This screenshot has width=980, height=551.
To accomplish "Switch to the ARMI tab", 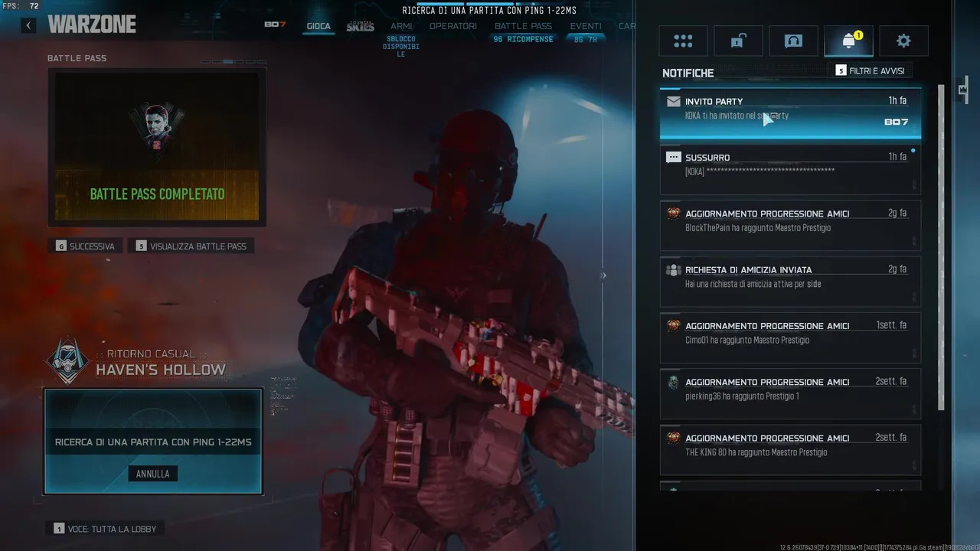I will click(x=401, y=26).
